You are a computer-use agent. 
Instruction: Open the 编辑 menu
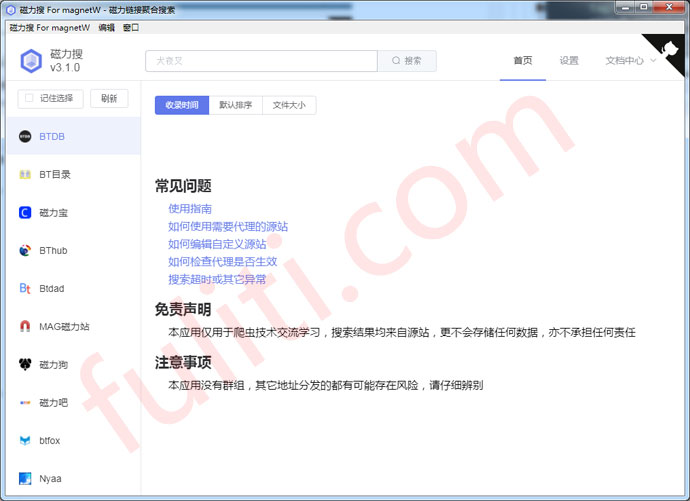click(x=106, y=28)
